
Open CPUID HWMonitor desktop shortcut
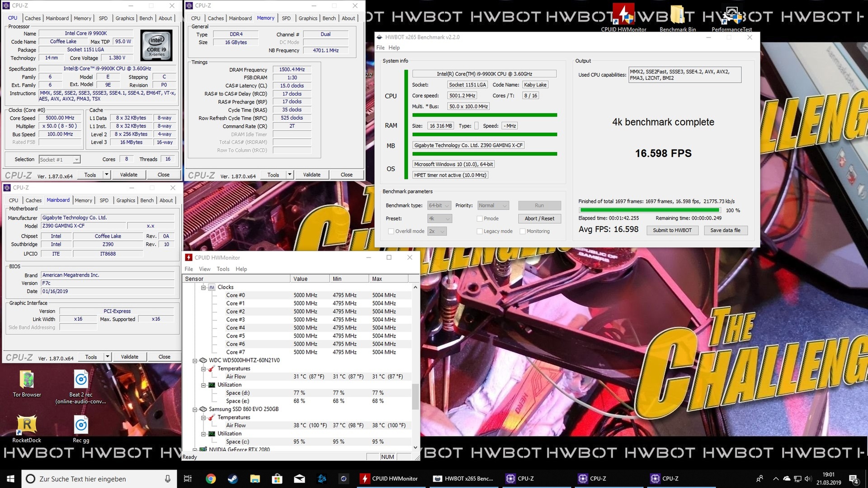tap(624, 18)
